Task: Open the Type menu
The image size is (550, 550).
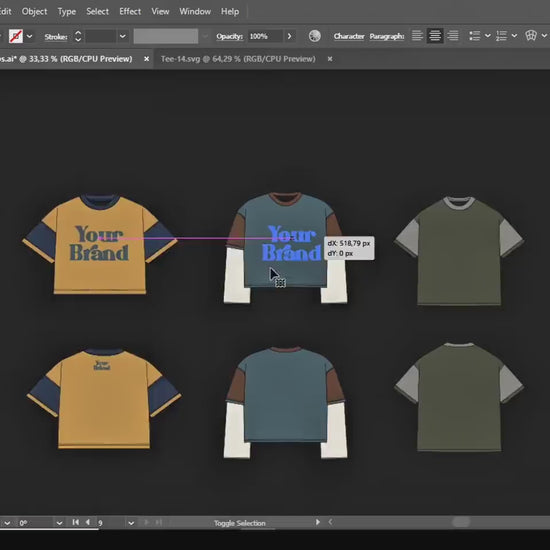Action: tap(67, 12)
